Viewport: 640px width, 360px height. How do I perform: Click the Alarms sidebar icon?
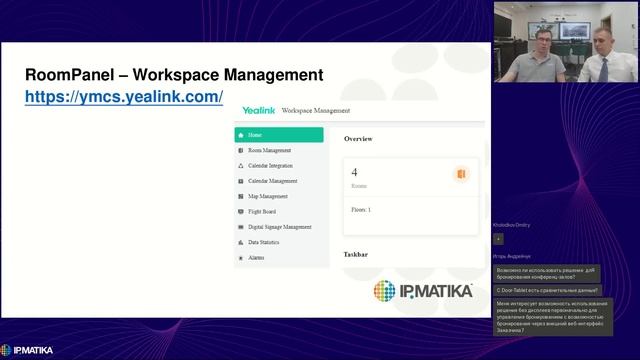(x=241, y=258)
